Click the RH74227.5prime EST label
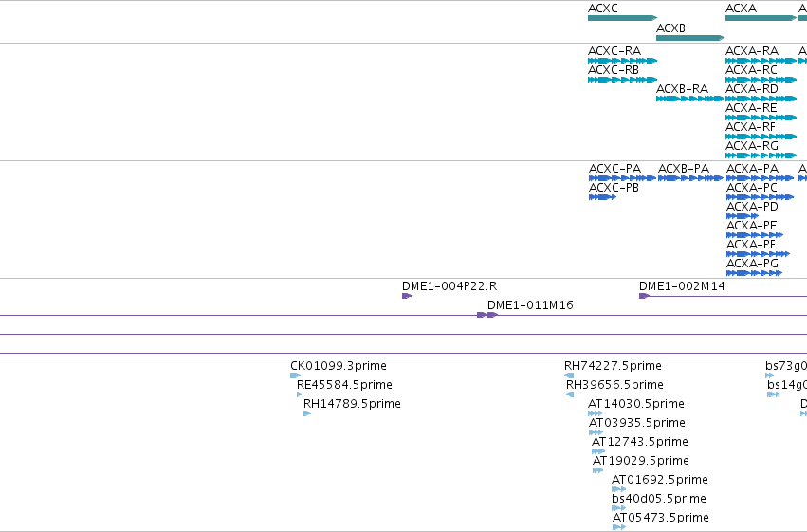The width and height of the screenshot is (807, 532). click(613, 366)
